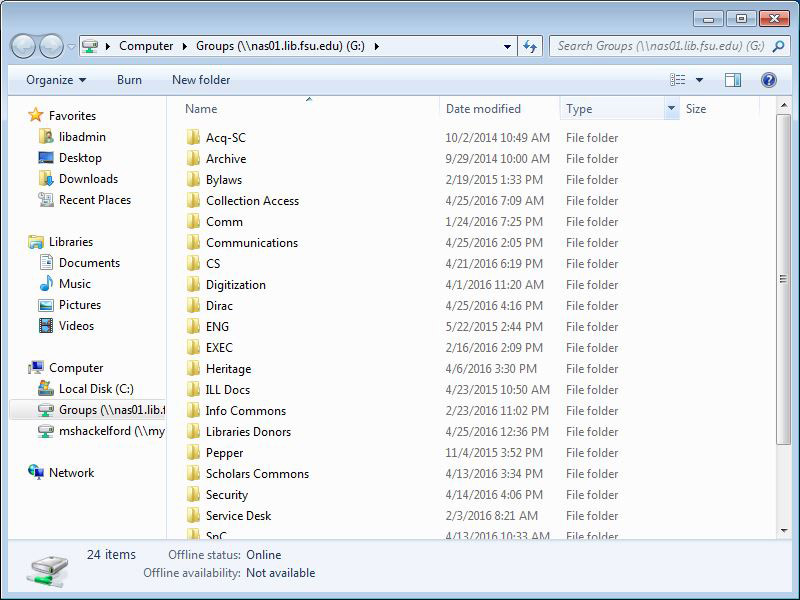
Task: Sort by Date modified column header
Action: point(499,109)
